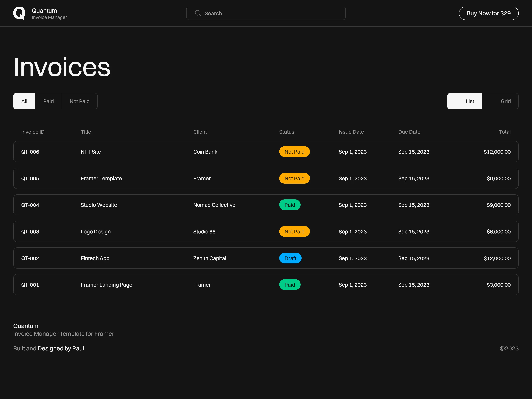Viewport: 532px width, 399px height.
Task: Click the NFT Site title
Action: (x=91, y=152)
